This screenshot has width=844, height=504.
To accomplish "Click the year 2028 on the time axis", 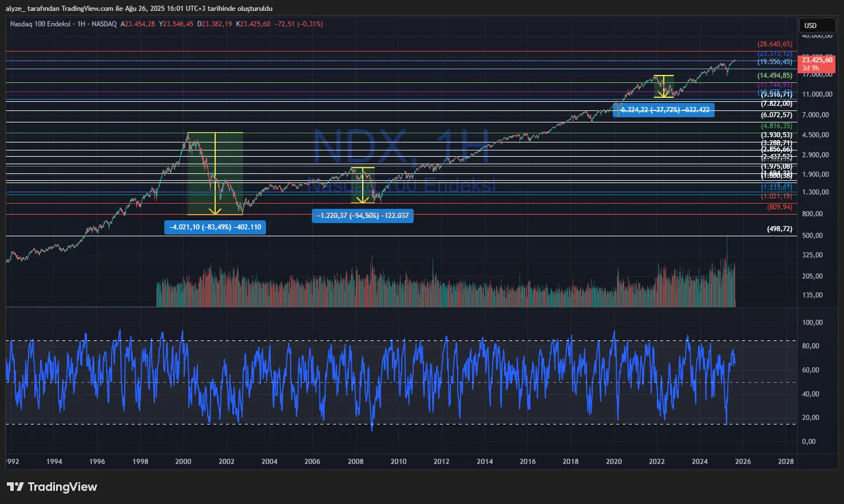I will click(786, 462).
